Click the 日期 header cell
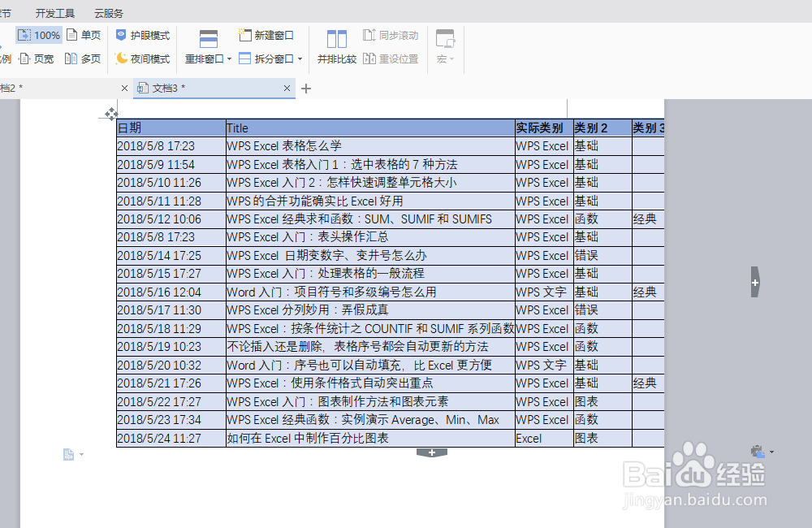The width and height of the screenshot is (812, 528). [x=171, y=128]
